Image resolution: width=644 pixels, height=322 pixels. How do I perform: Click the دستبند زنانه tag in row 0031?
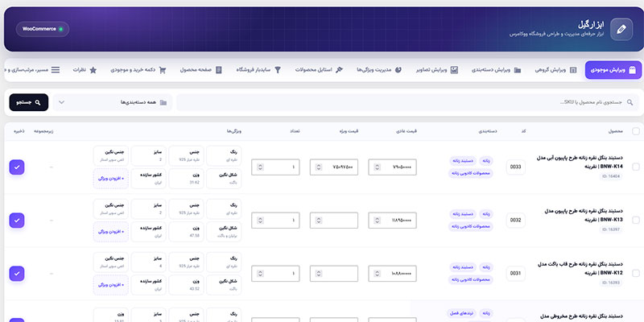pos(463,267)
